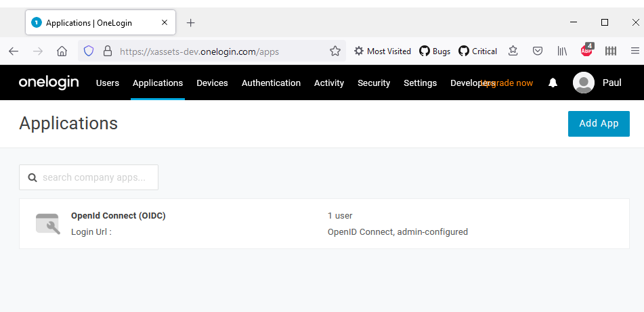This screenshot has height=312, width=644.
Task: Open the Most Visited bookmarks folder
Action: tap(383, 51)
